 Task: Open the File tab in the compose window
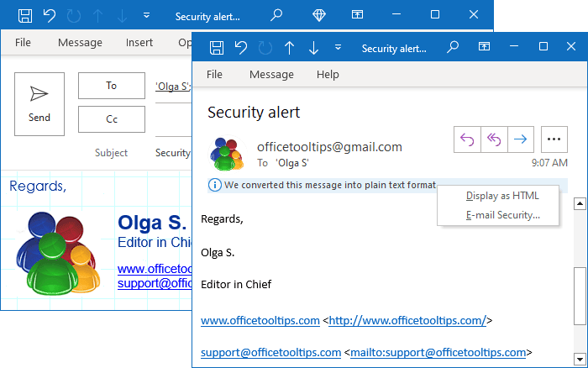[23, 42]
